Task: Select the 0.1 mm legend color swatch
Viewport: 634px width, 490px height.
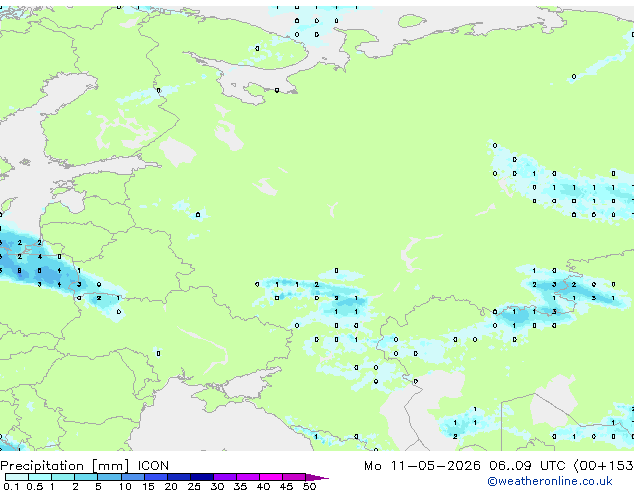Action: coord(17,477)
